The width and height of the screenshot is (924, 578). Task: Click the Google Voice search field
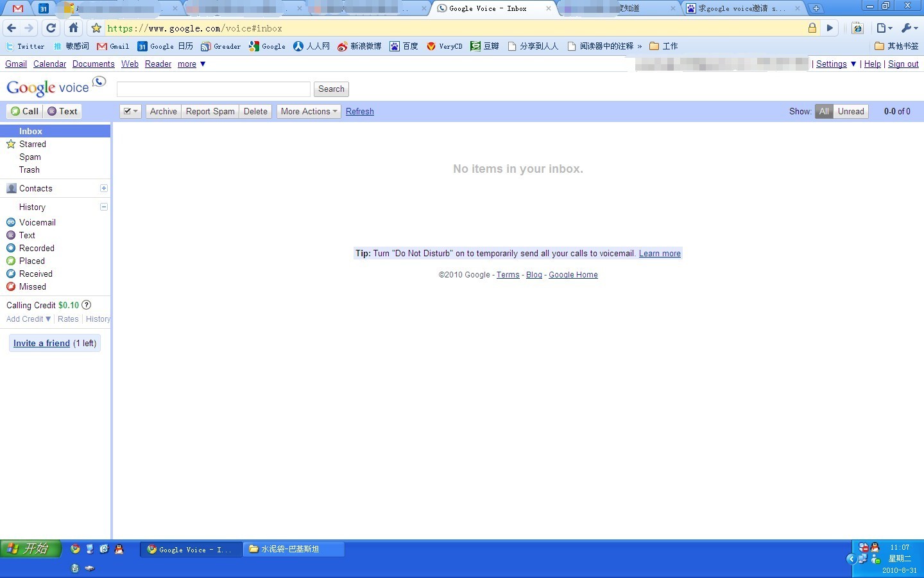[214, 89]
